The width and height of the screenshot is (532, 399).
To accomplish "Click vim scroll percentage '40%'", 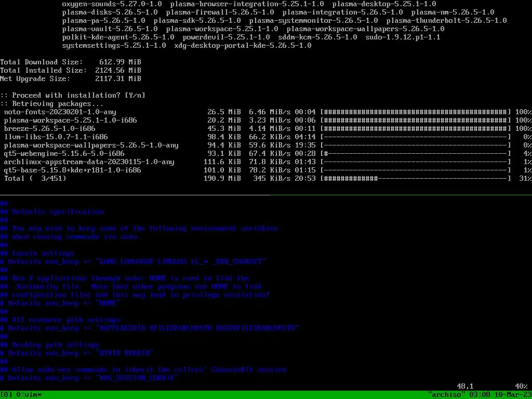I will tap(521, 386).
